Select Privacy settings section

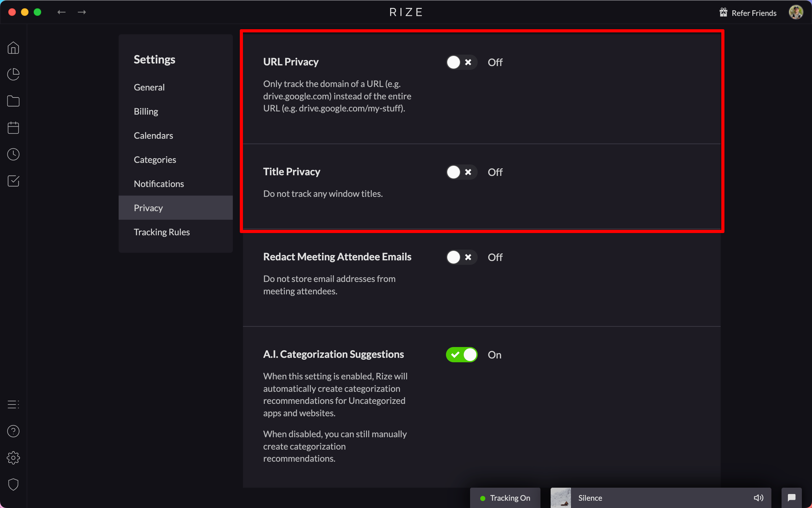(176, 208)
